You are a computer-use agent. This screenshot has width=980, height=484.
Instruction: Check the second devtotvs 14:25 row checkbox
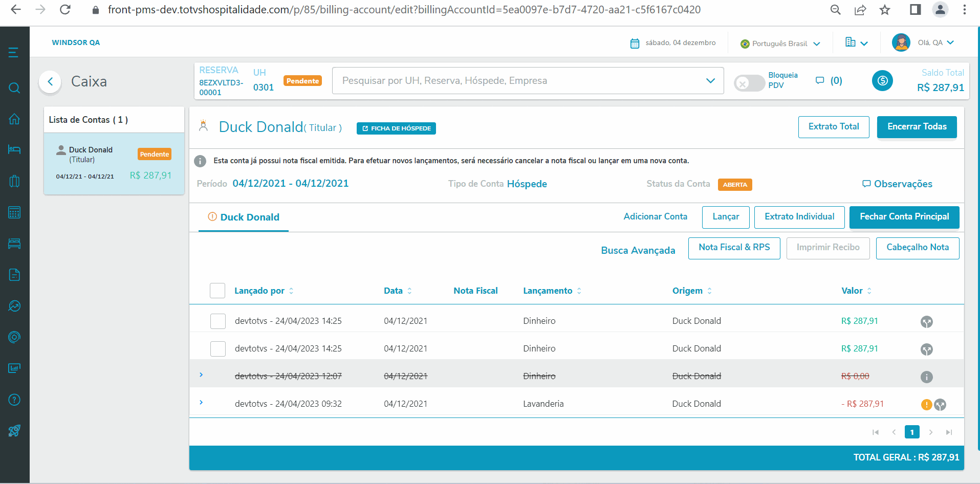[x=218, y=349]
